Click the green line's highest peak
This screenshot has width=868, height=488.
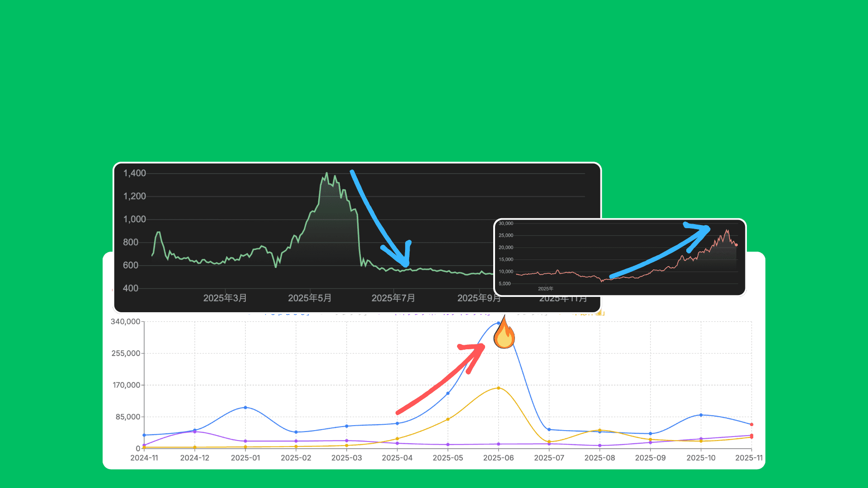(327, 173)
